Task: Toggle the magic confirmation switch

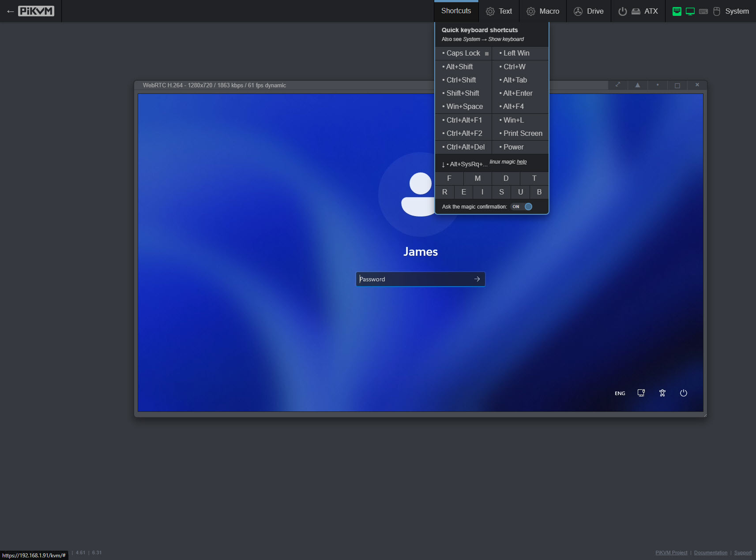Action: (522, 207)
